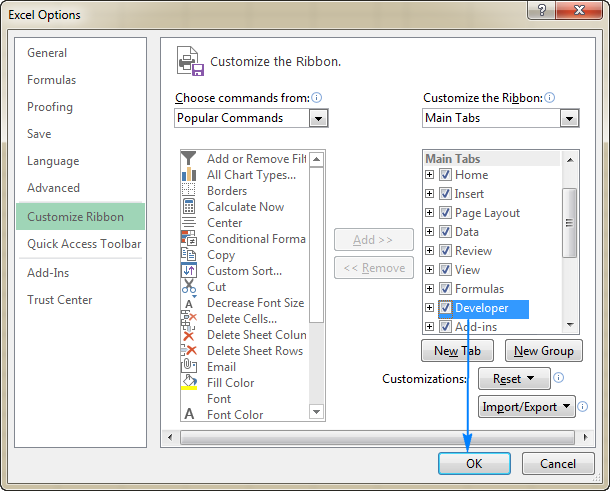Select the Delete Sheet Rows icon
Viewport: 610px width, 491px height.
[x=189, y=351]
